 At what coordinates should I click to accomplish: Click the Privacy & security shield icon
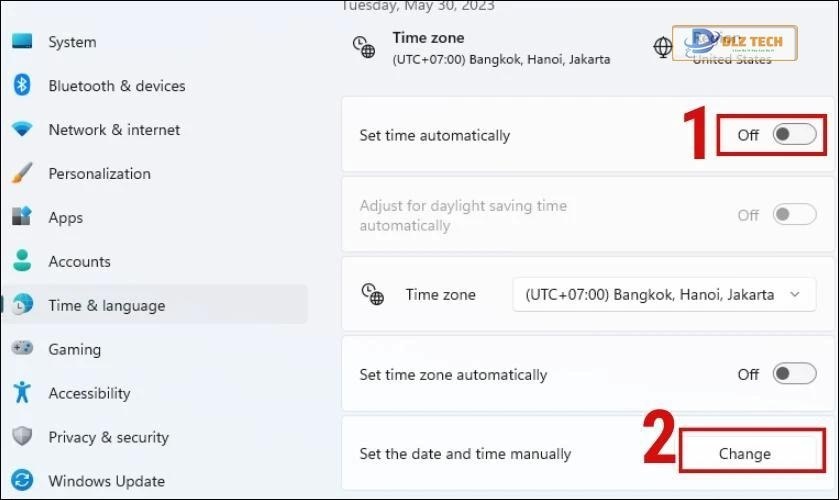[22, 437]
